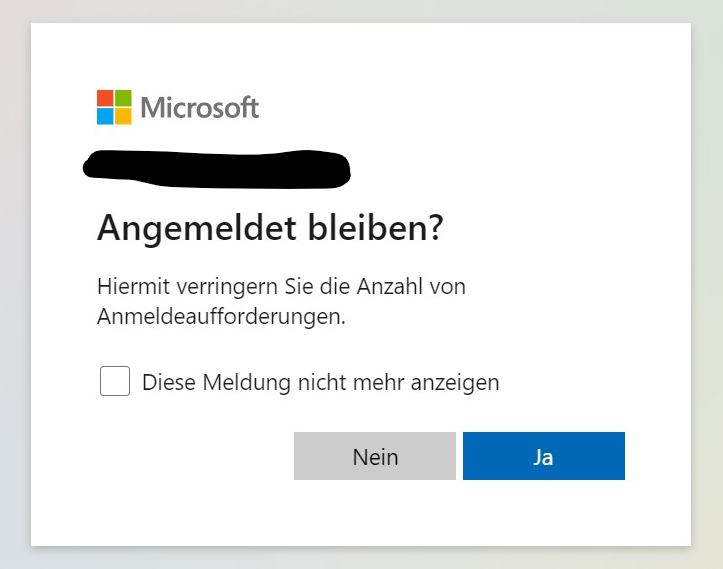
Task: Click the word 'Angemeldet' in the heading
Action: tap(196, 229)
